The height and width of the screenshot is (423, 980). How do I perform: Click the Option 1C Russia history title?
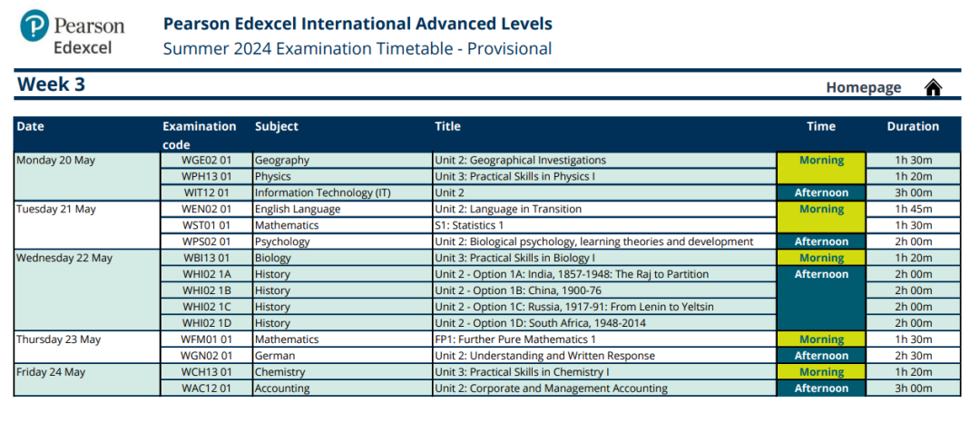click(x=574, y=306)
